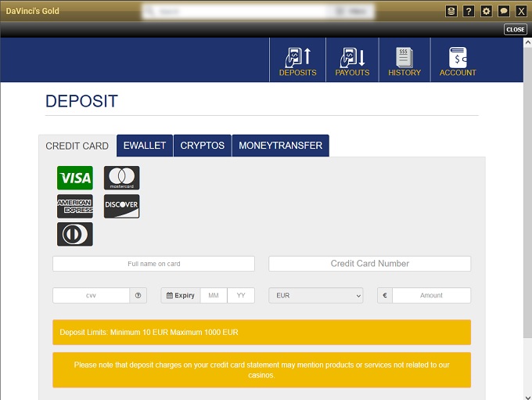Switch to the Credit Card tab
This screenshot has height=400, width=532.
coord(77,146)
